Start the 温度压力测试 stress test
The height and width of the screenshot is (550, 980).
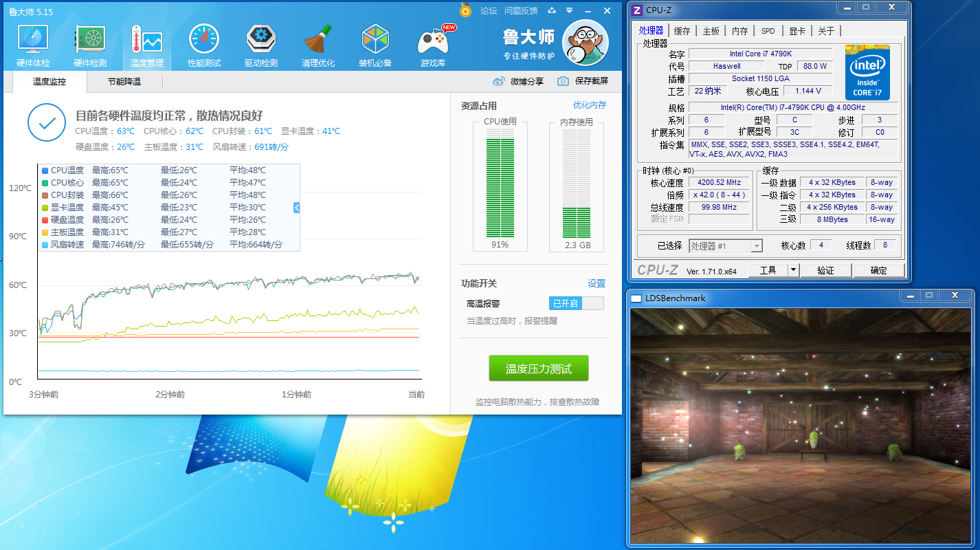[x=539, y=368]
